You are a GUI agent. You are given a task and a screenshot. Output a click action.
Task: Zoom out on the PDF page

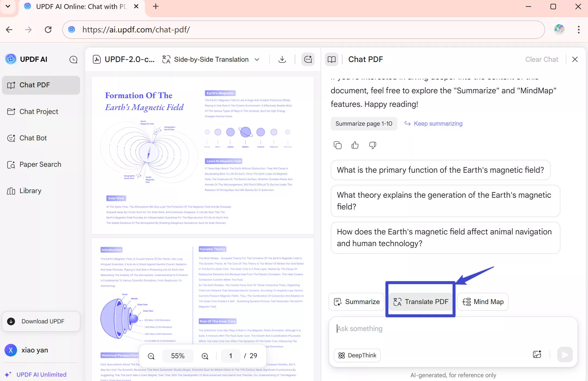[x=151, y=356]
